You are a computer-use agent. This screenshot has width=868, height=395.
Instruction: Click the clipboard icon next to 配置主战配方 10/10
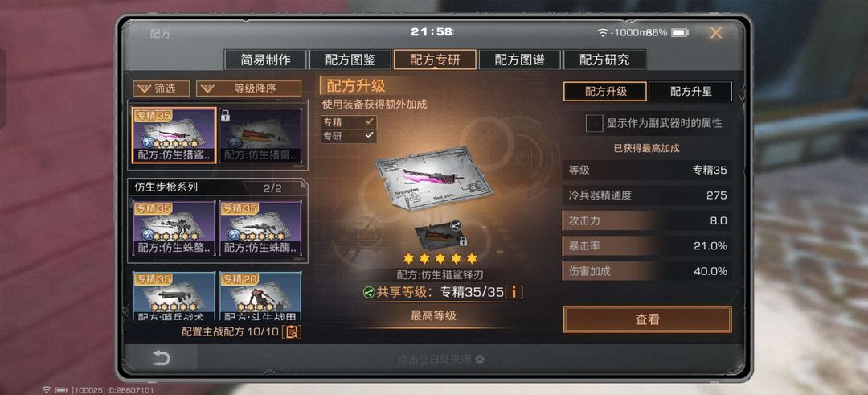pyautogui.click(x=293, y=332)
